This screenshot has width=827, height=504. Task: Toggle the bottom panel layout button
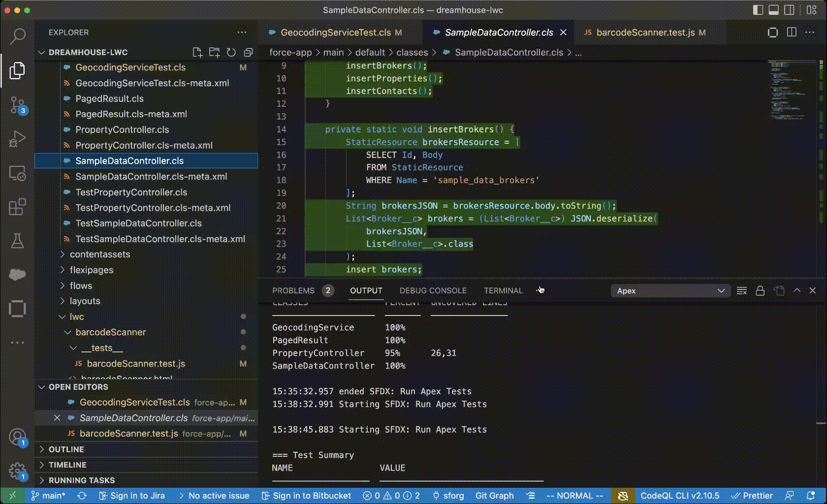pos(773,10)
